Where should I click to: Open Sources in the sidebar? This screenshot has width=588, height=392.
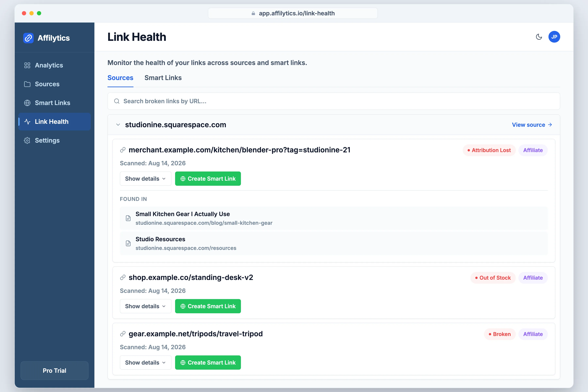click(x=55, y=84)
